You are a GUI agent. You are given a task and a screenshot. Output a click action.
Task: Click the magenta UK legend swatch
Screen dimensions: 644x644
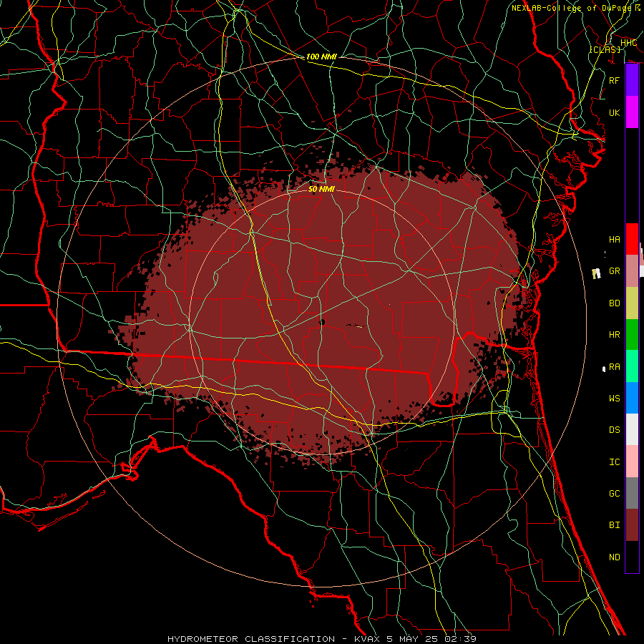pos(632,112)
